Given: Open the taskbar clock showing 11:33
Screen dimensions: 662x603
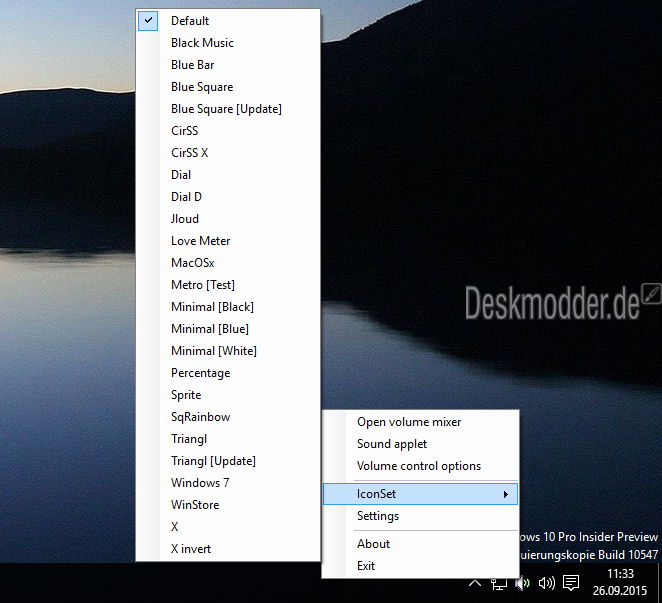Looking at the screenshot, I should pos(620,582).
